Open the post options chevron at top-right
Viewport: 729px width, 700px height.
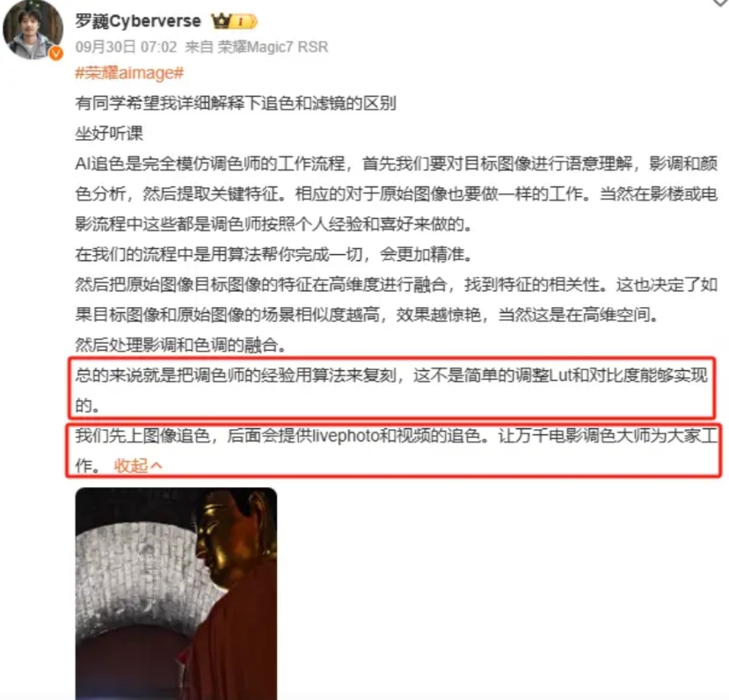[721, 3]
